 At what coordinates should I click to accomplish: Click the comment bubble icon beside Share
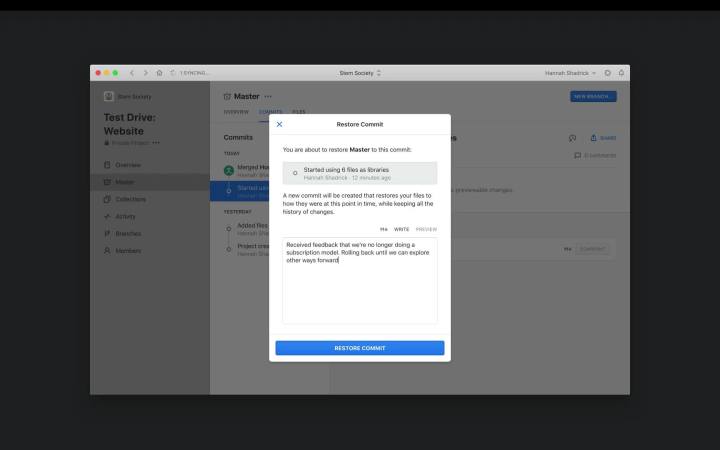pos(572,138)
